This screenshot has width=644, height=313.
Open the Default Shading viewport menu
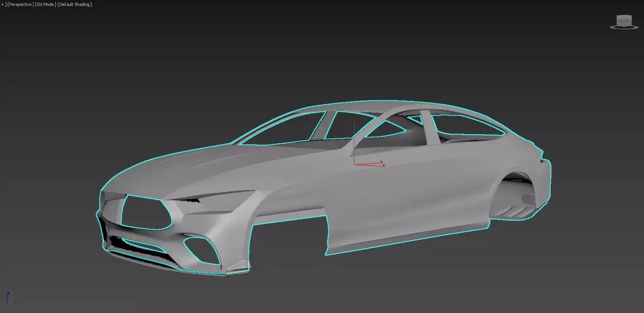pyautogui.click(x=75, y=4)
